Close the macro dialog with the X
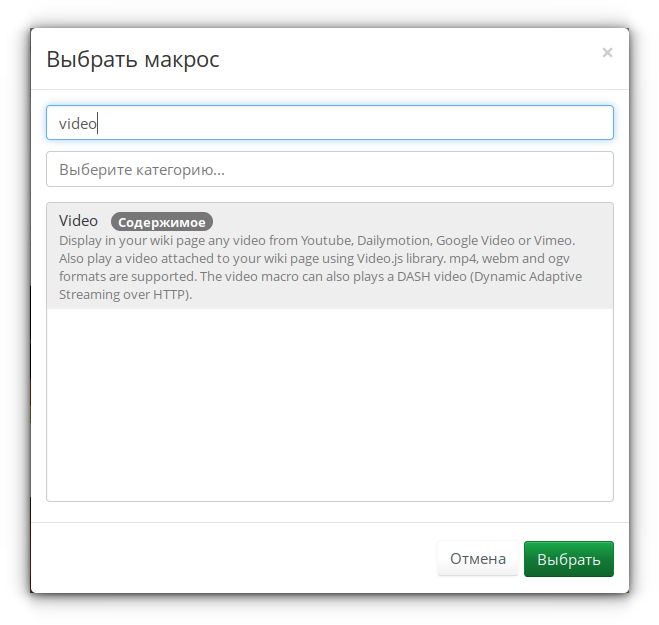This screenshot has width=659, height=625. click(x=607, y=53)
